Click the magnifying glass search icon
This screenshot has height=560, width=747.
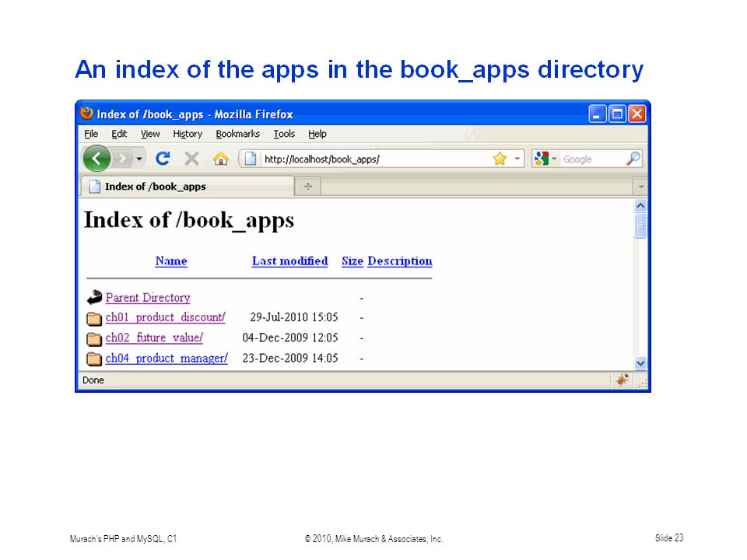click(633, 158)
